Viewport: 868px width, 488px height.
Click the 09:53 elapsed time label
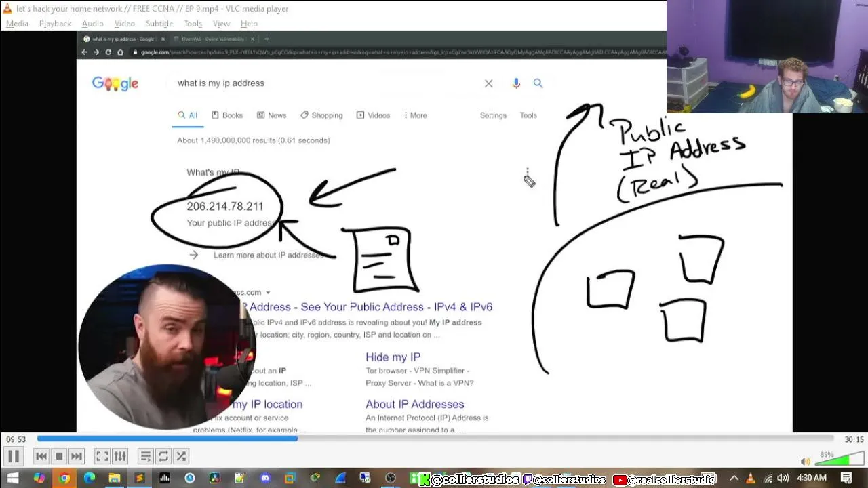click(16, 439)
